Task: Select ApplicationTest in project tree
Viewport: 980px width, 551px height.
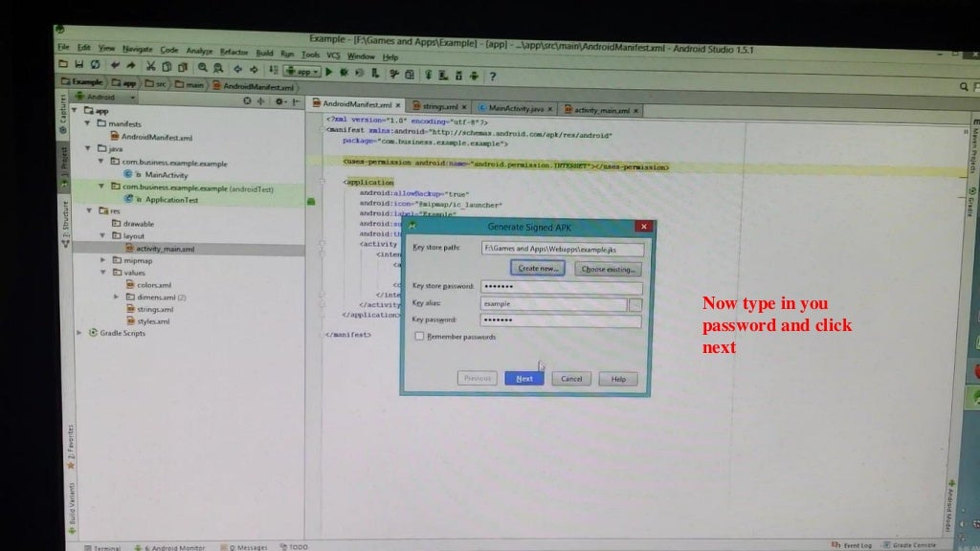Action: tap(171, 200)
